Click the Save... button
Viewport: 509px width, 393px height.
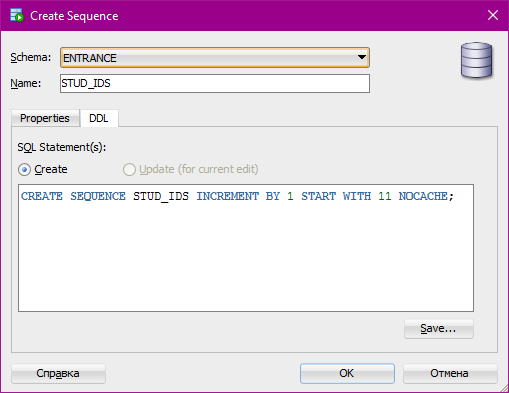(438, 329)
